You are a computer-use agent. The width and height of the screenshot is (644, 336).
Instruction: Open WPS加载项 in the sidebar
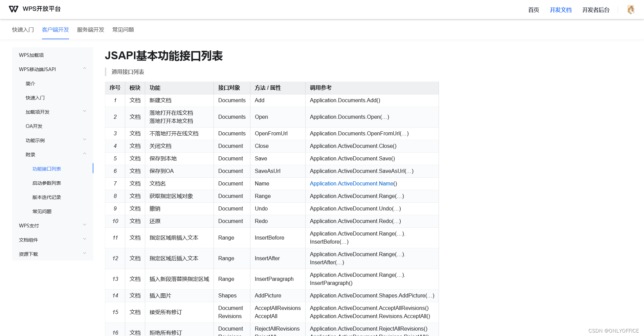pos(31,55)
